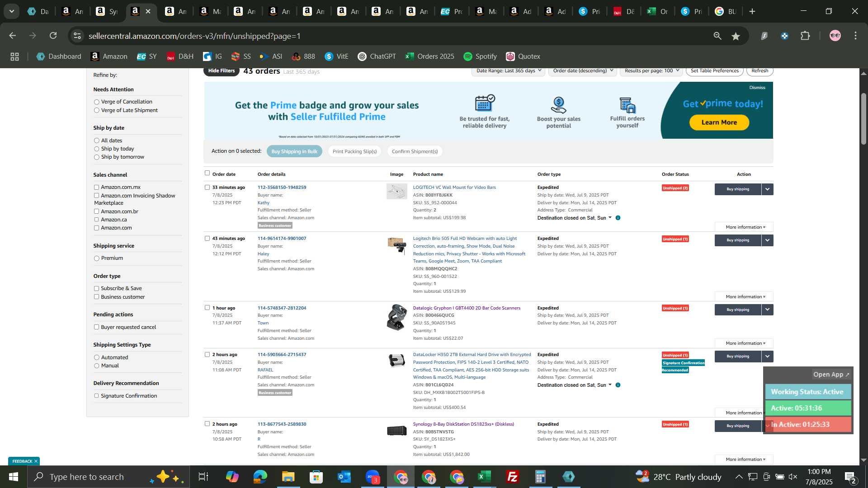Open the ChatGPT bookmark

pyautogui.click(x=377, y=56)
